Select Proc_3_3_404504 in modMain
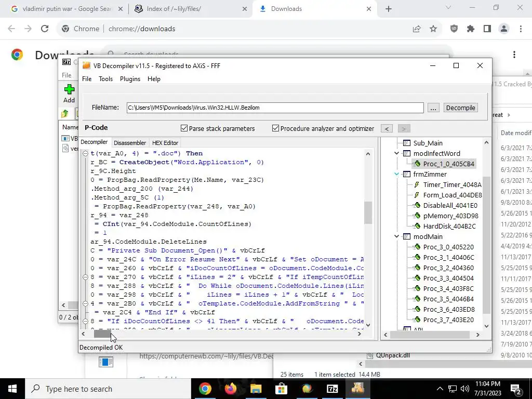Viewport: 532px width, 399px height. coord(448,278)
